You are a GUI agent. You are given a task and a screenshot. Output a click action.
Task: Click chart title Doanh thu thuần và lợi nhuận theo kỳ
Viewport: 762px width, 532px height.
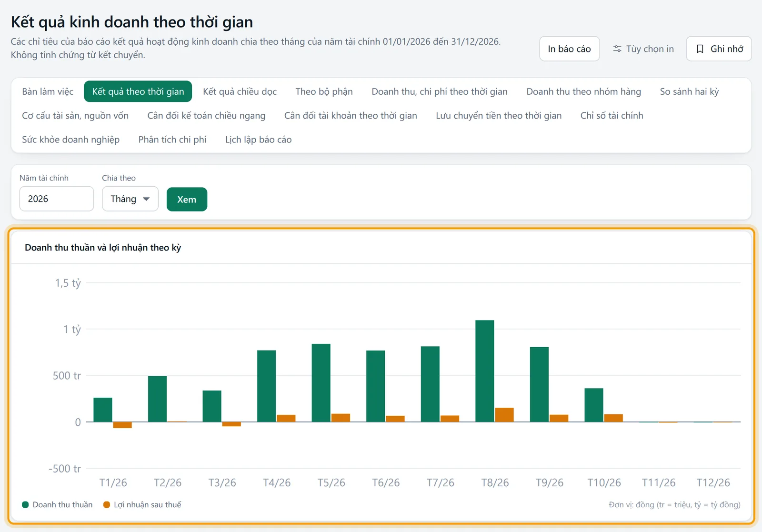[x=103, y=248]
